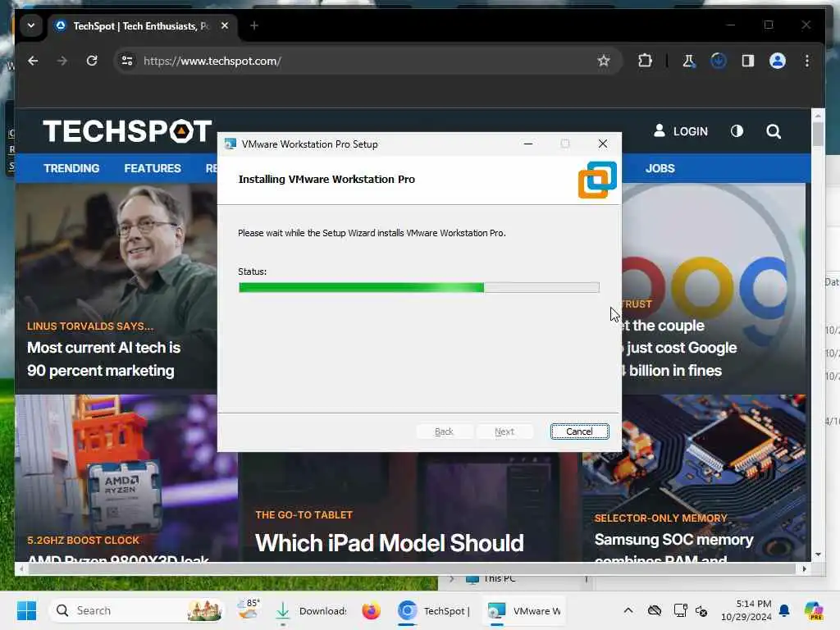Close the TechSpot tab
The image size is (840, 630).
point(225,25)
